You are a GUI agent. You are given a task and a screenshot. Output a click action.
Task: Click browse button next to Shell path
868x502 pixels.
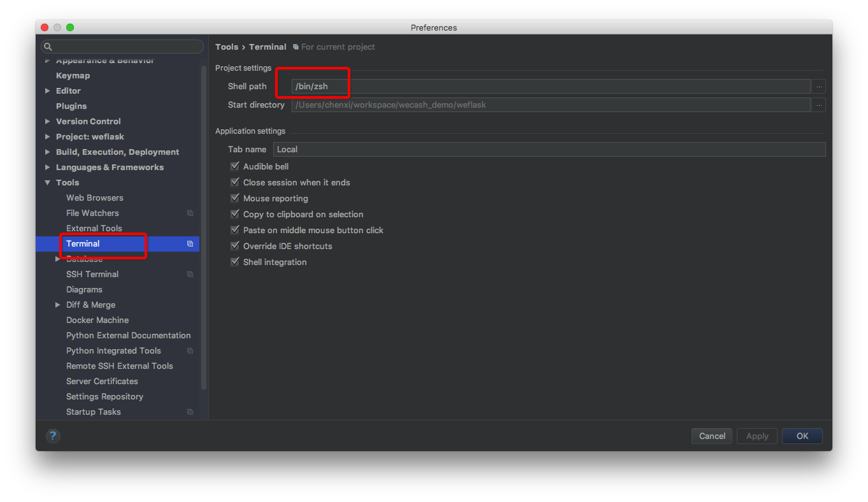[x=819, y=87]
